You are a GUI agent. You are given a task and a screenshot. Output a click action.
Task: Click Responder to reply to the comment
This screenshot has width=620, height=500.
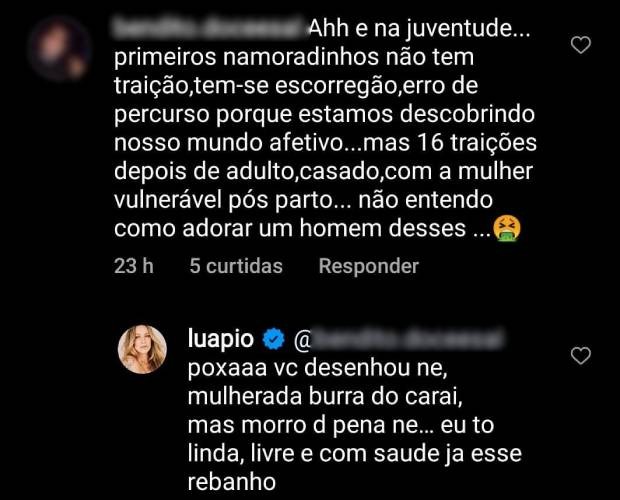click(x=369, y=266)
